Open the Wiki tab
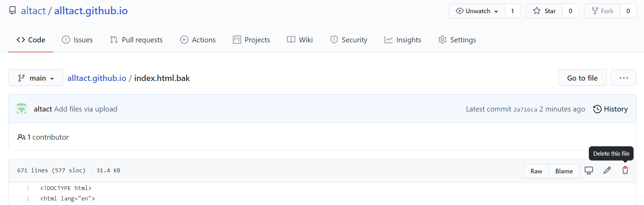Screen dimensions: 644x205 (x=300, y=40)
